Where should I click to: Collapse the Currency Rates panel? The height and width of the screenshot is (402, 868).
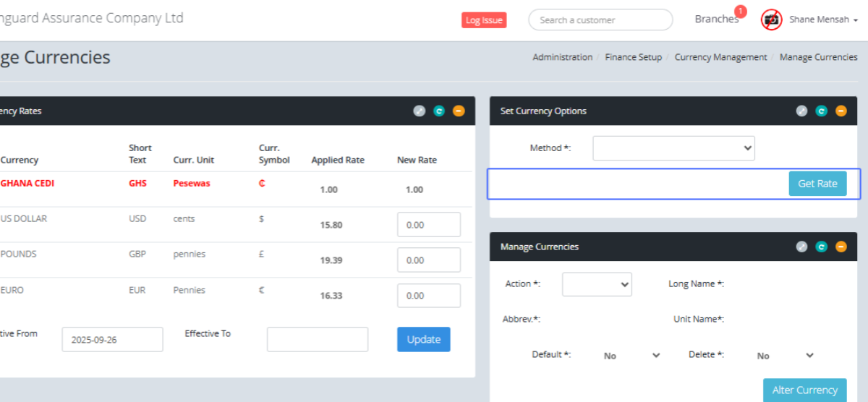pyautogui.click(x=459, y=111)
